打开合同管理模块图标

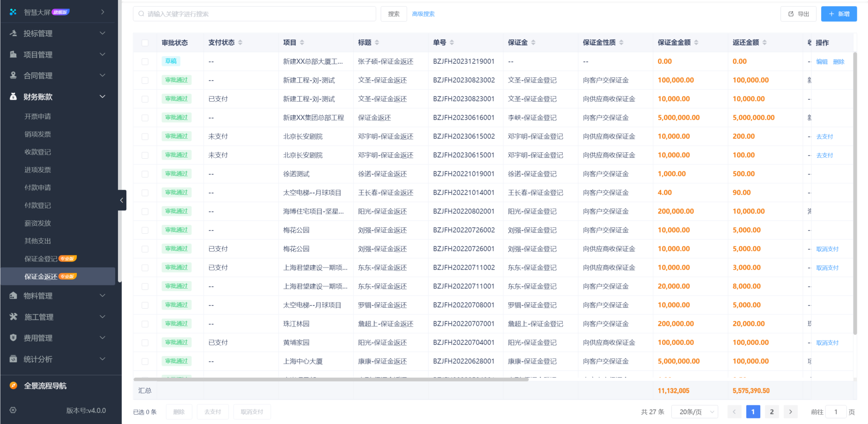tap(13, 75)
